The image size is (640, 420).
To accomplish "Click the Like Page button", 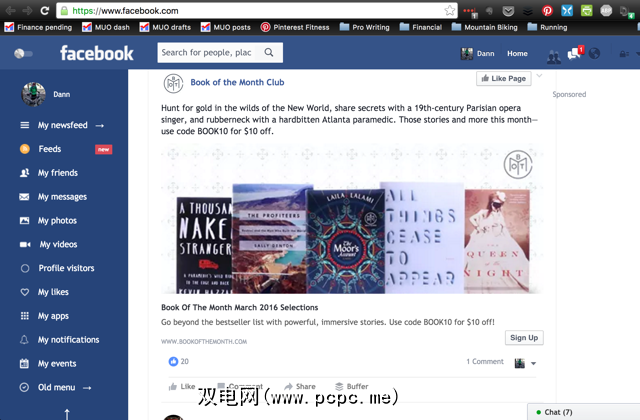I will [504, 78].
